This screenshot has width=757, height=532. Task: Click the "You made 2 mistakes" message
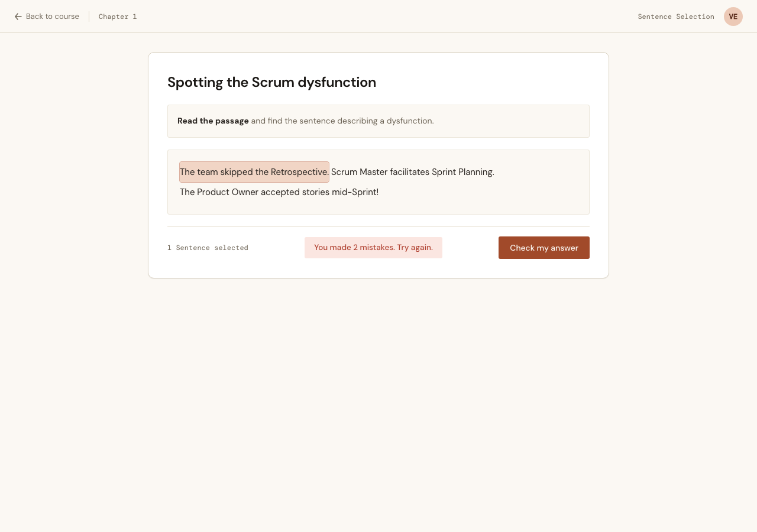pos(373,248)
